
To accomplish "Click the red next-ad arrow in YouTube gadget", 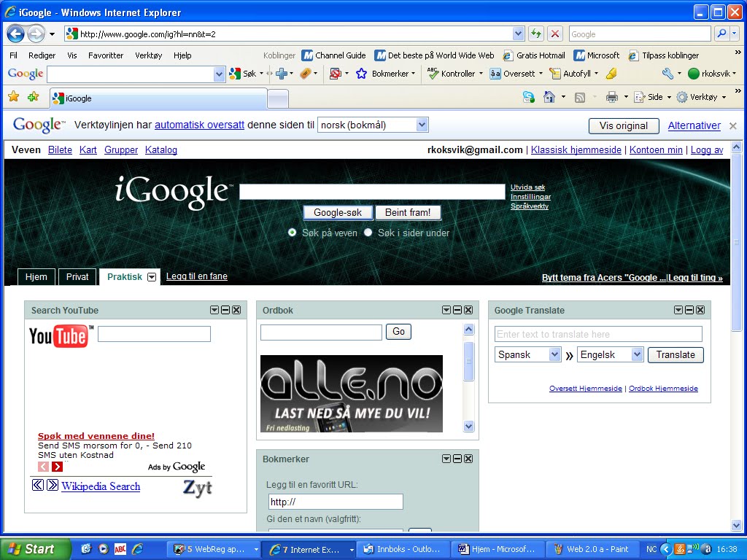I will pos(57,467).
